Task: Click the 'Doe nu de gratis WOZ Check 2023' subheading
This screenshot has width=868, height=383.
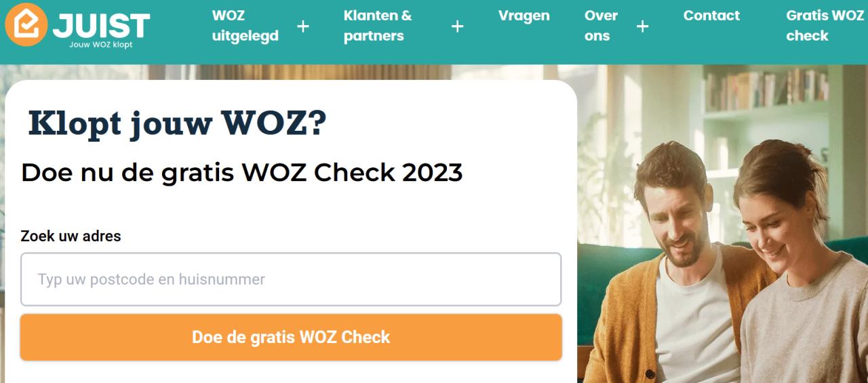Action: pos(241,172)
